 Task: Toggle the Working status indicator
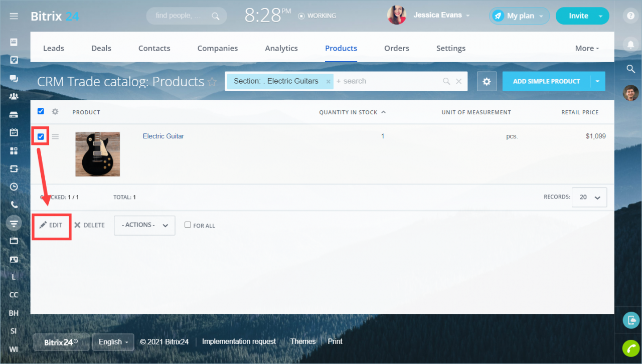pos(317,16)
